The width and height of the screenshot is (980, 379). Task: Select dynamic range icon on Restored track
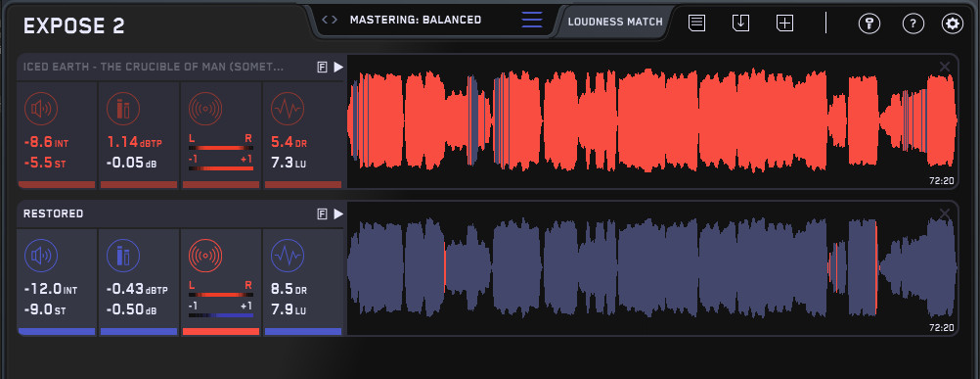click(x=288, y=256)
